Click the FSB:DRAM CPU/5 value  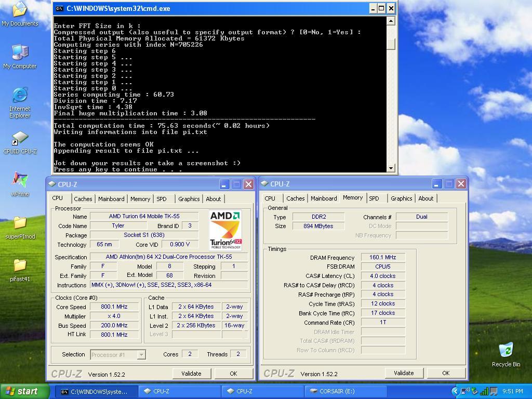click(383, 267)
